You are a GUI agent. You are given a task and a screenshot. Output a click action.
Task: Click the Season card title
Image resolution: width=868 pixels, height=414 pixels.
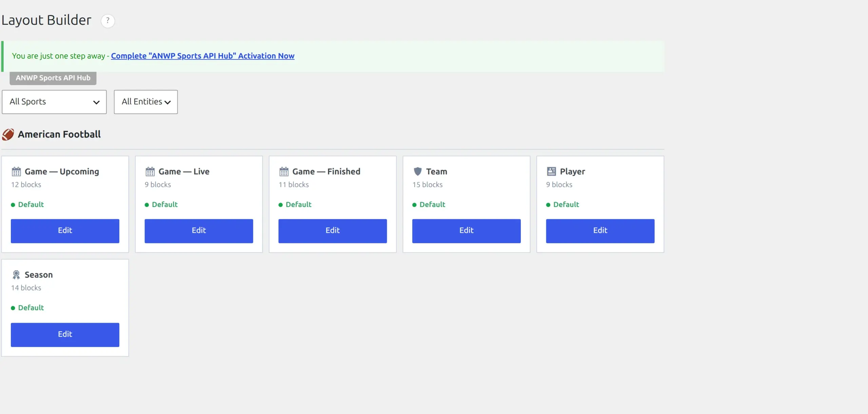tap(39, 275)
